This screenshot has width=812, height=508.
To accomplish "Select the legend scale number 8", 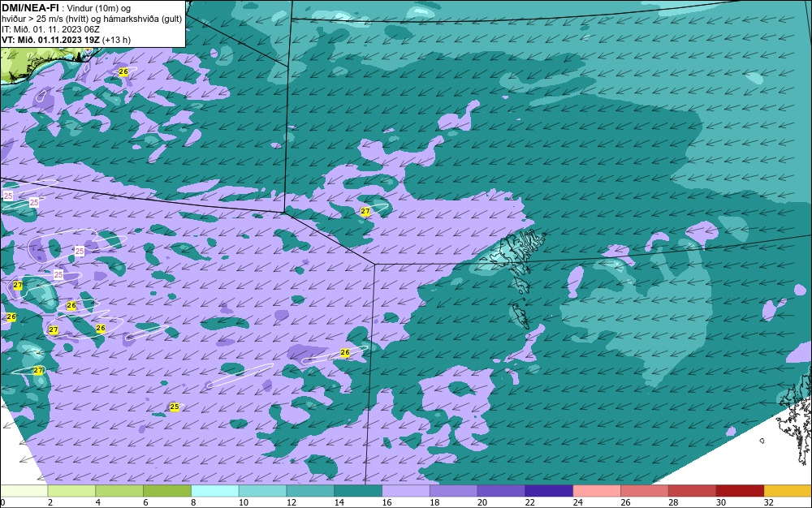I will pos(193,502).
